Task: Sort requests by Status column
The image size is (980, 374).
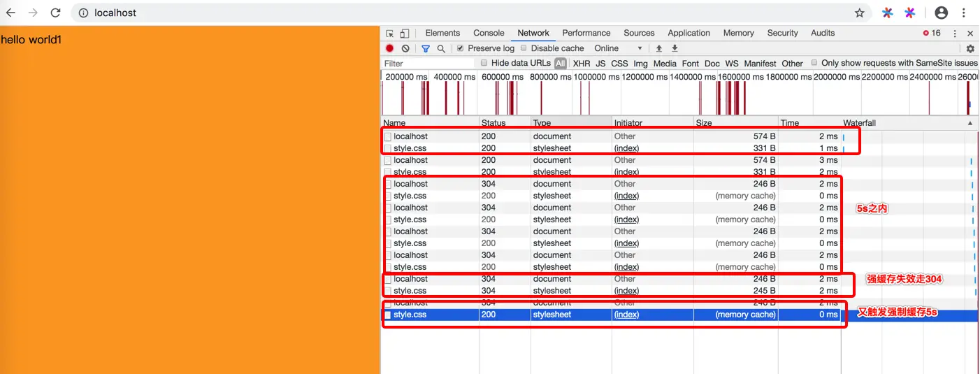Action: click(x=505, y=123)
